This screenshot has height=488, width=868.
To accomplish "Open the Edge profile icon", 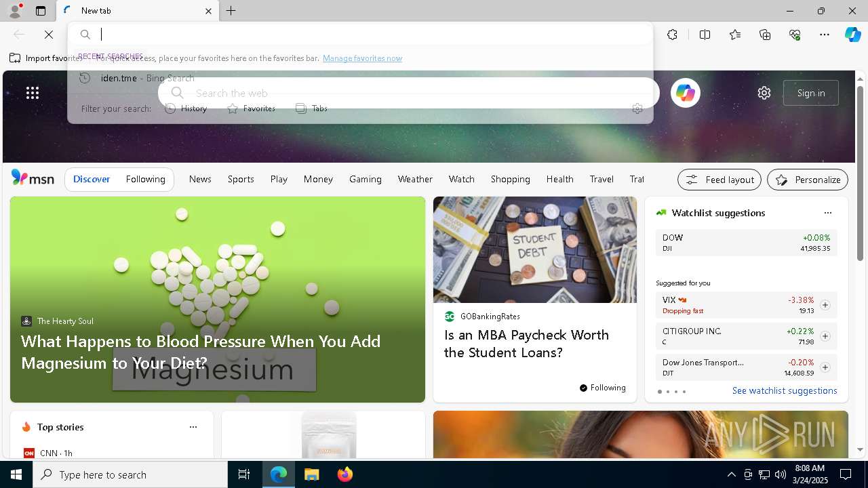I will point(14,11).
